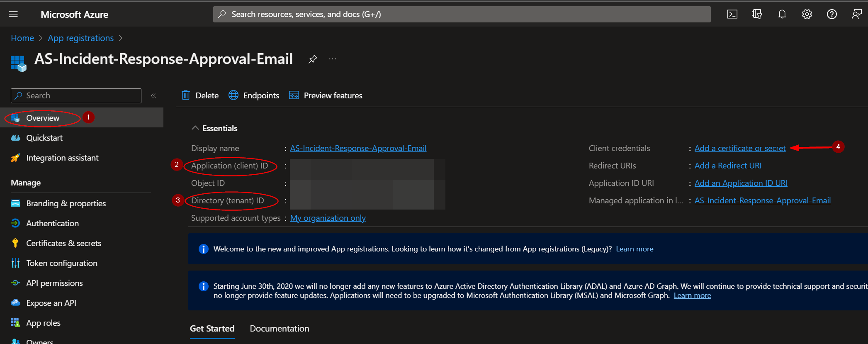Click the Client credentials label

pos(619,148)
